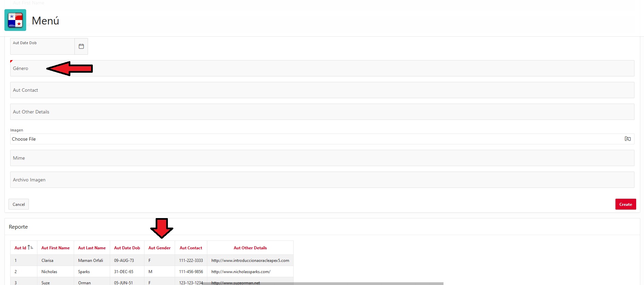This screenshot has width=644, height=285.
Task: Focus the Mime text field
Action: click(x=322, y=158)
